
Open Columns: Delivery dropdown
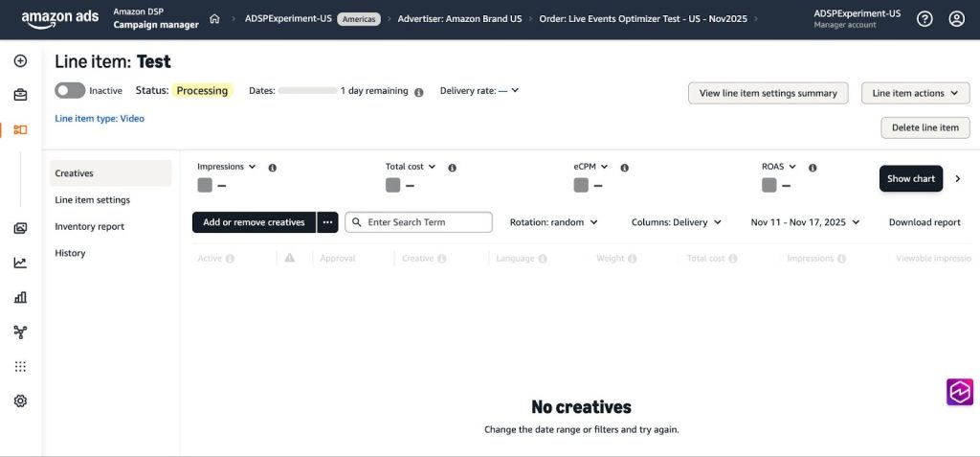click(x=677, y=222)
